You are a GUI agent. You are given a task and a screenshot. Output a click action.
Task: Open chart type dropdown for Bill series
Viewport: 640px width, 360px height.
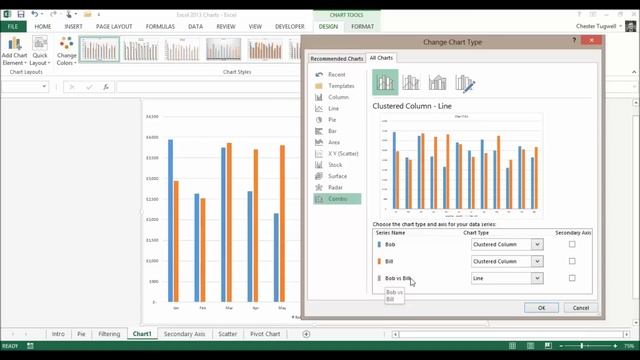(537, 261)
